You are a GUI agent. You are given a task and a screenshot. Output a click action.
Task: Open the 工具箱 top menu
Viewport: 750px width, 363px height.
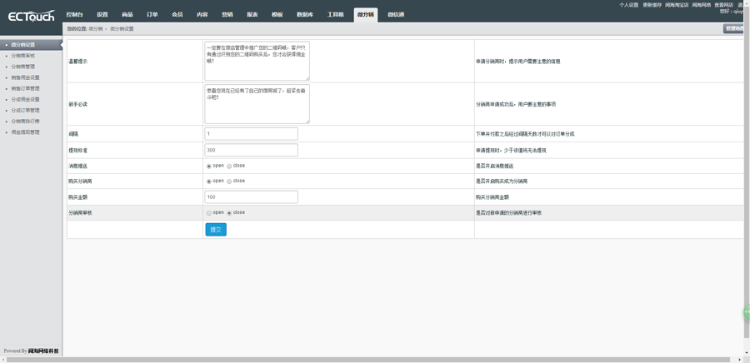pyautogui.click(x=335, y=15)
